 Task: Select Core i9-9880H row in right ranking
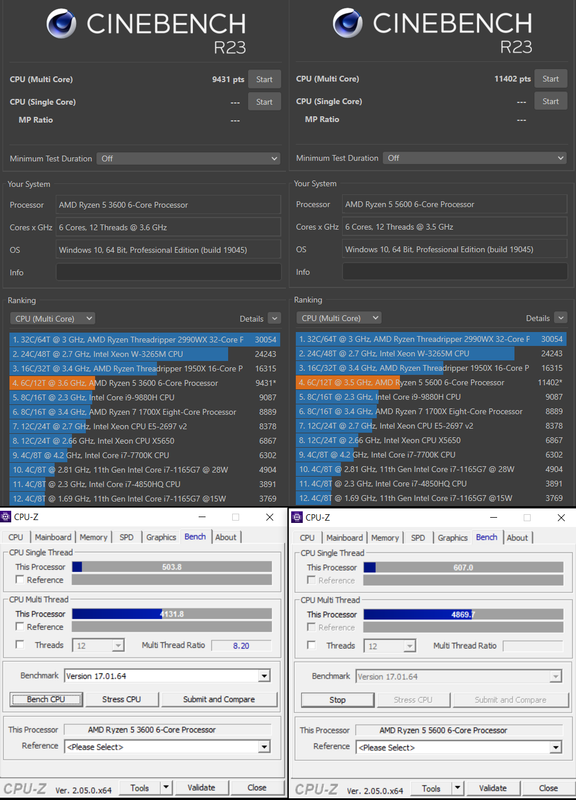tap(431, 396)
